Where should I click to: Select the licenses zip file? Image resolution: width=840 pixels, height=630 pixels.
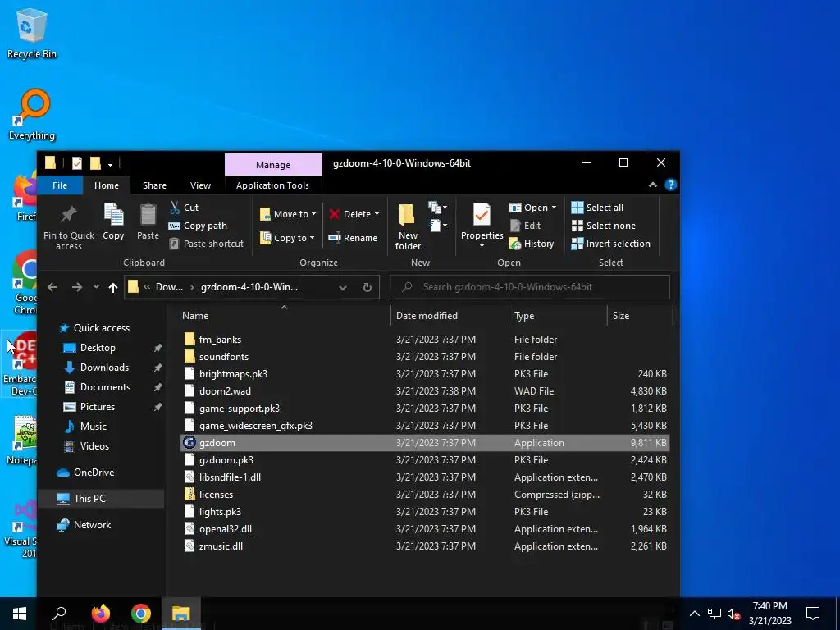coord(425,495)
